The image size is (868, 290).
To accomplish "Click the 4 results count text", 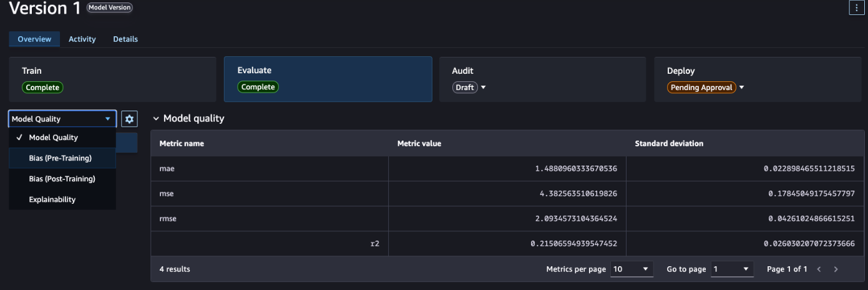I will pos(175,269).
